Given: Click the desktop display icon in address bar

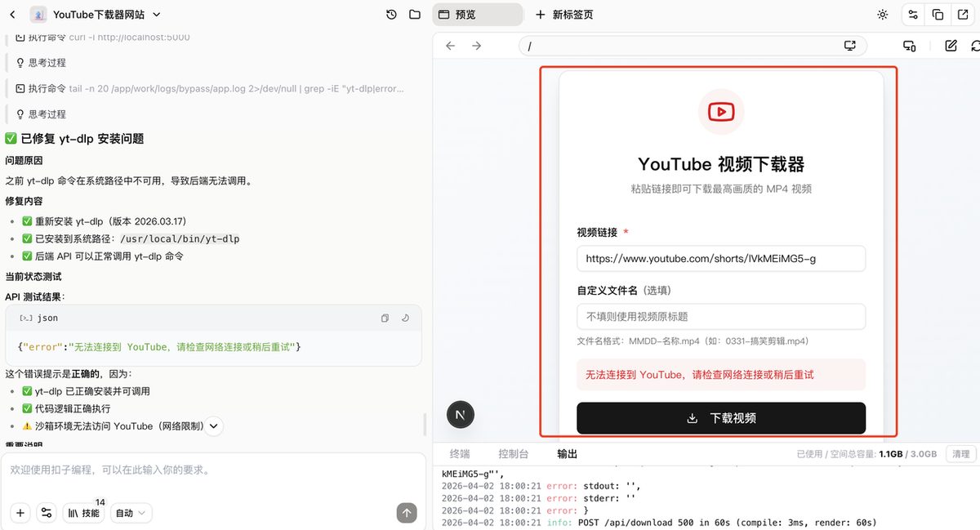Looking at the screenshot, I should [x=850, y=46].
